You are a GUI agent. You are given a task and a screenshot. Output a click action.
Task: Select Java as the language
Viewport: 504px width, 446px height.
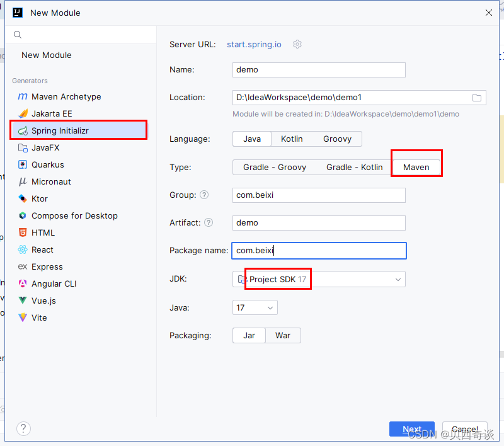pos(252,139)
